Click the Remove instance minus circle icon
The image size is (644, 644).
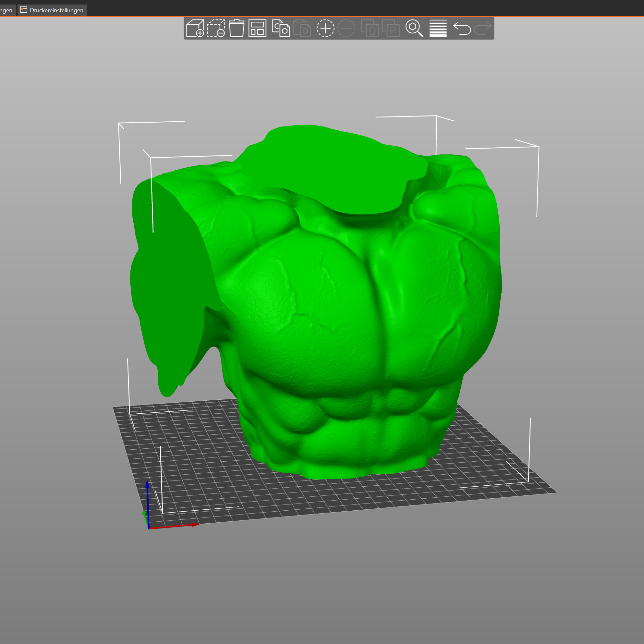[346, 28]
